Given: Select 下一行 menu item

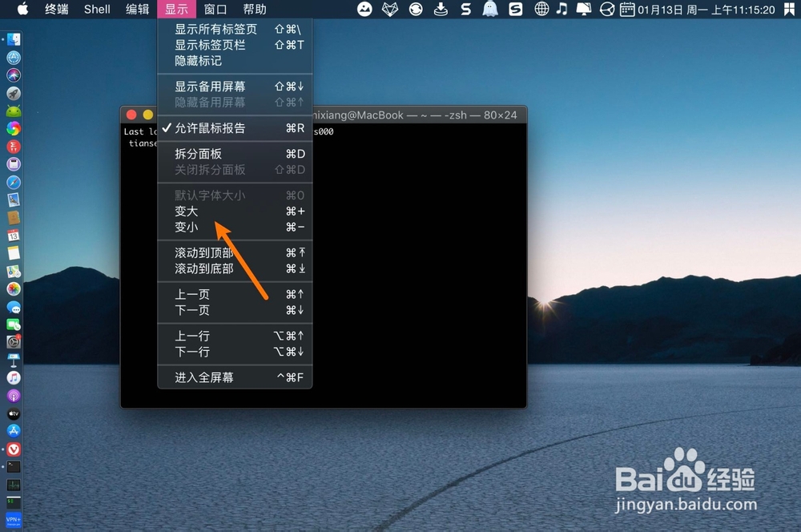Looking at the screenshot, I should coord(235,352).
